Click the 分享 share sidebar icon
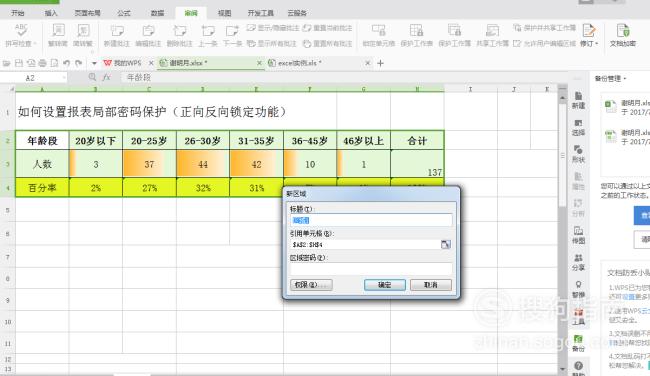Viewport: 650px width, 376px height. tap(578, 263)
